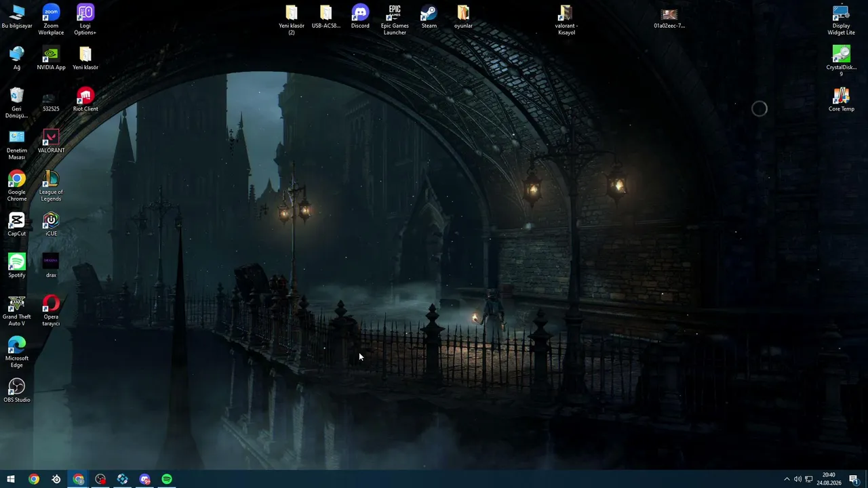The height and width of the screenshot is (488, 868).
Task: Select the Denetim Masası icon
Action: [x=17, y=144]
